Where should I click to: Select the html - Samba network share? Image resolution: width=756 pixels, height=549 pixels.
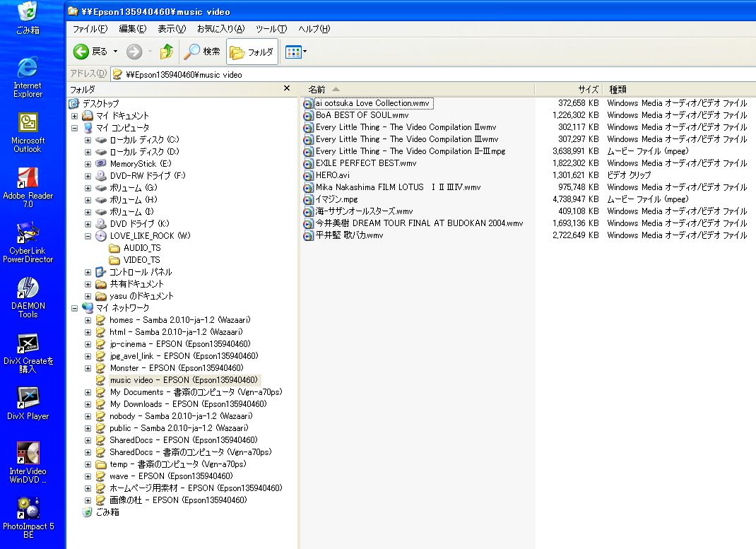pyautogui.click(x=176, y=332)
